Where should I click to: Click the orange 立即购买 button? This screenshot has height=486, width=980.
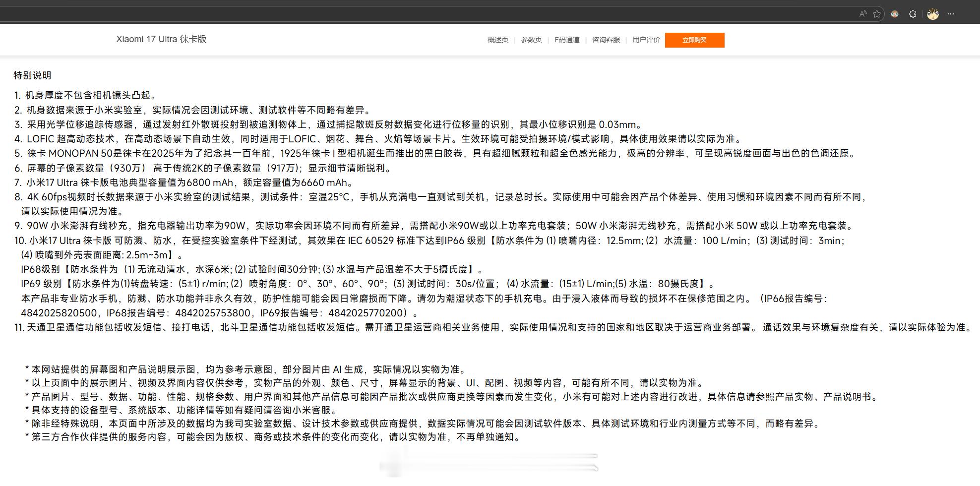tap(694, 40)
